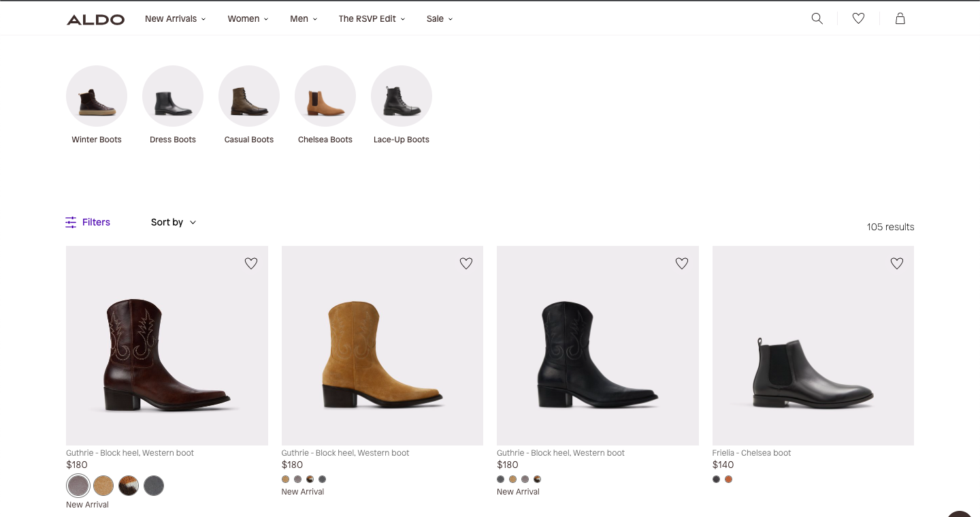
Task: Favorite the Frielia Chelsea boot
Action: [897, 264]
